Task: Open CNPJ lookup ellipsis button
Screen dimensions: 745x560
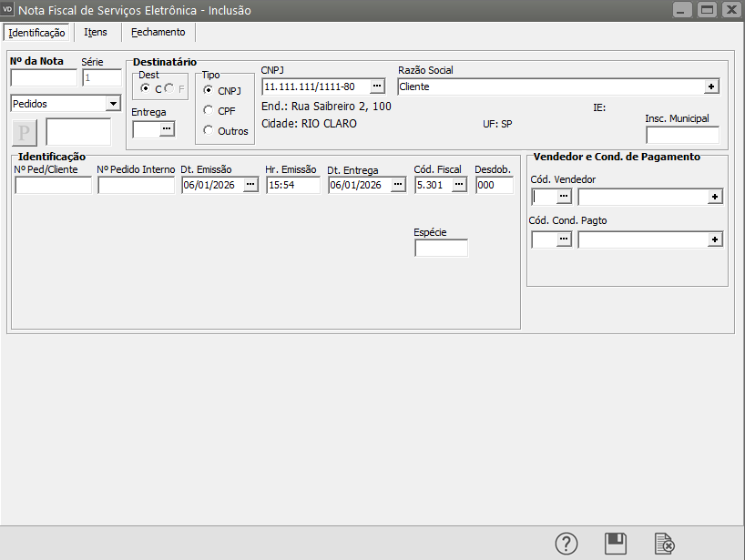Action: click(377, 87)
